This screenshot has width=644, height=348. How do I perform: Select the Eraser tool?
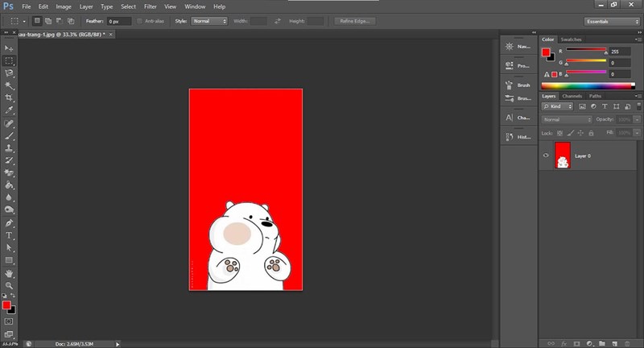pyautogui.click(x=9, y=172)
